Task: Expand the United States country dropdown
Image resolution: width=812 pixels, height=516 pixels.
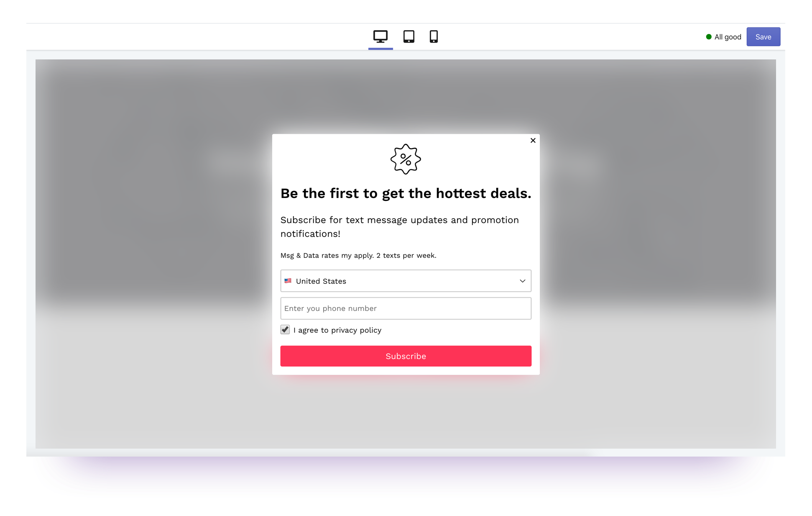Action: point(406,281)
